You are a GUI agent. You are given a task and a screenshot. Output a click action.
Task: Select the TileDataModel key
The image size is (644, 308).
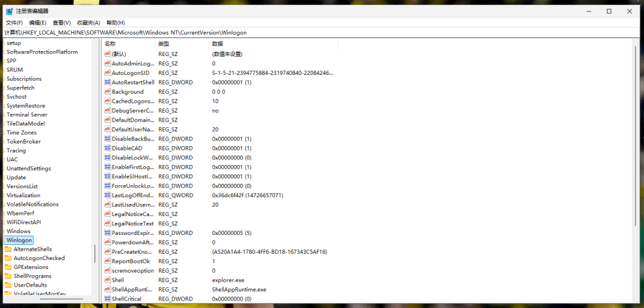click(26, 123)
